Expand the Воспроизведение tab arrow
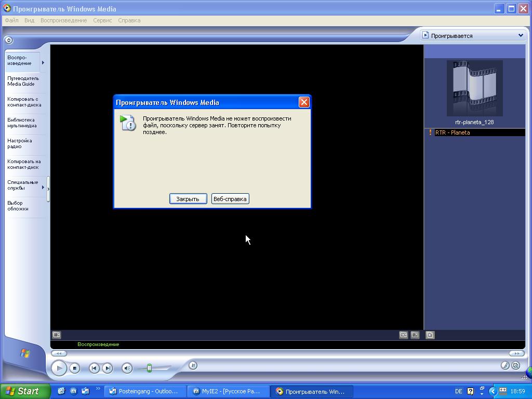This screenshot has width=532, height=399. pos(43,62)
